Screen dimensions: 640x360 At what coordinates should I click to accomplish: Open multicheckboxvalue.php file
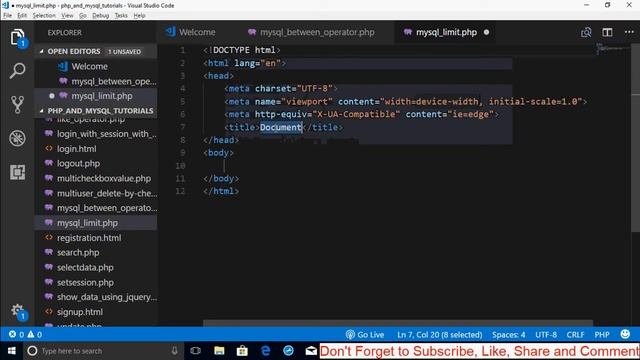click(x=96, y=178)
